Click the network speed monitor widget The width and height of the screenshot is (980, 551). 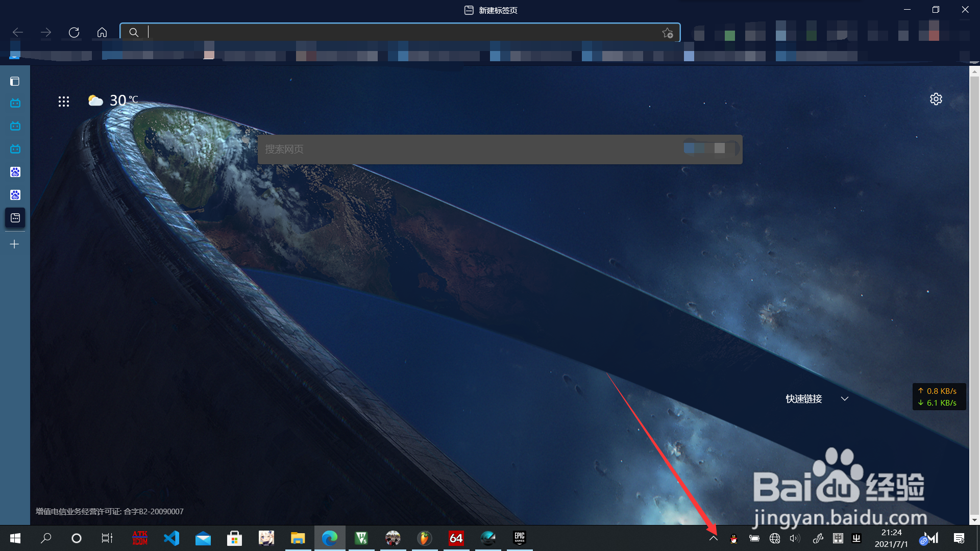[939, 397]
